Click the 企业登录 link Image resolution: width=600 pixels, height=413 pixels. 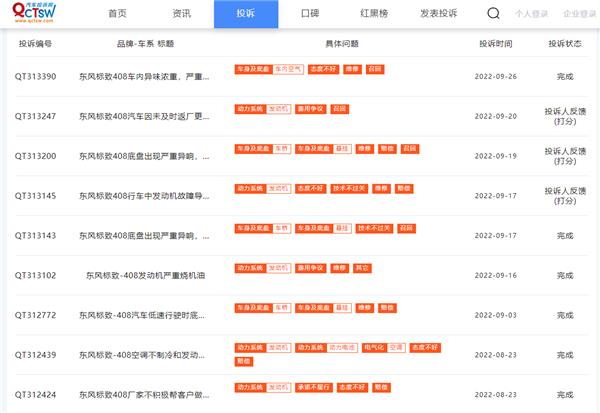tap(579, 14)
